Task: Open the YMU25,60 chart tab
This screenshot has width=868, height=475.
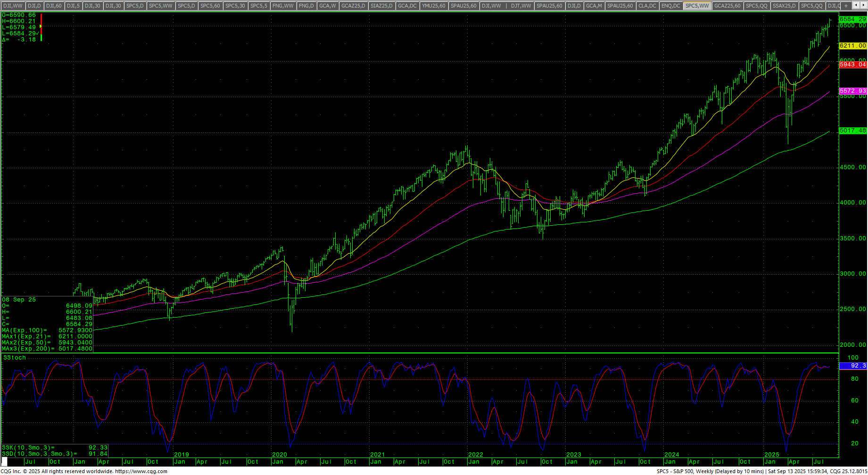Action: tap(433, 6)
